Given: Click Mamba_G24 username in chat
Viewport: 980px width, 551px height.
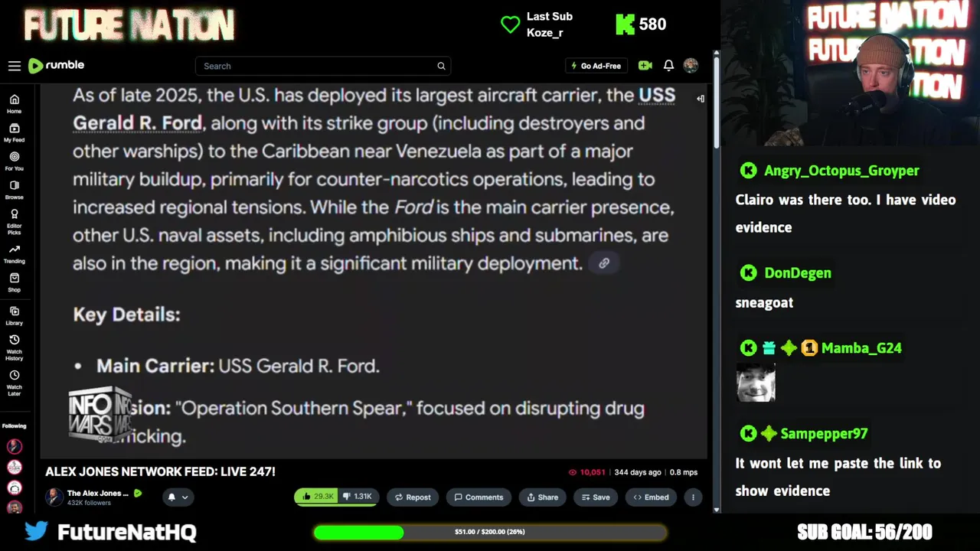Looking at the screenshot, I should click(x=861, y=348).
